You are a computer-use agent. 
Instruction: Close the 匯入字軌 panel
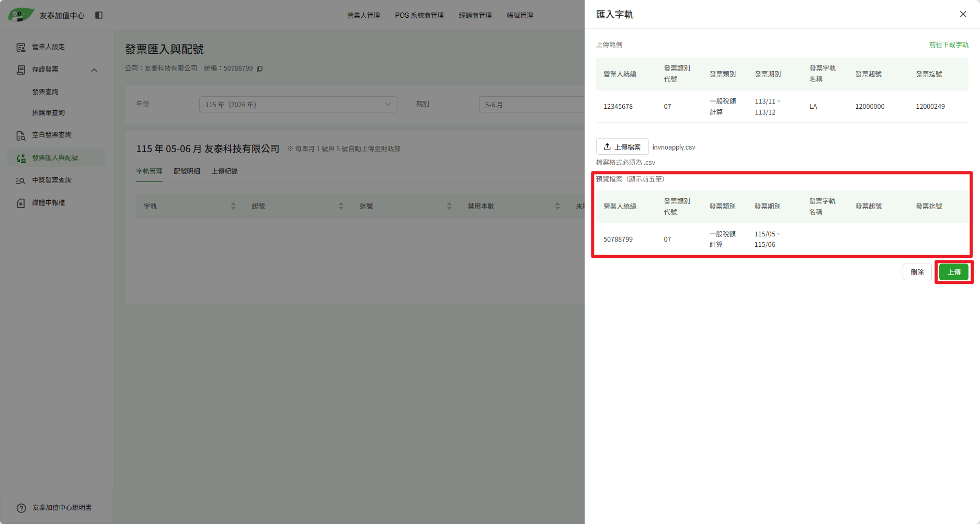tap(963, 14)
